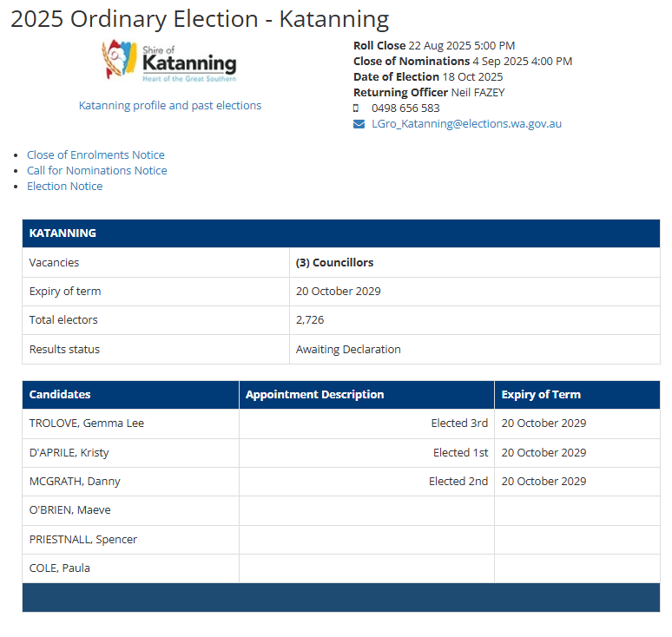Select candidate MCGRATH, Danny
This screenshot has height=637, width=672.
click(x=75, y=482)
